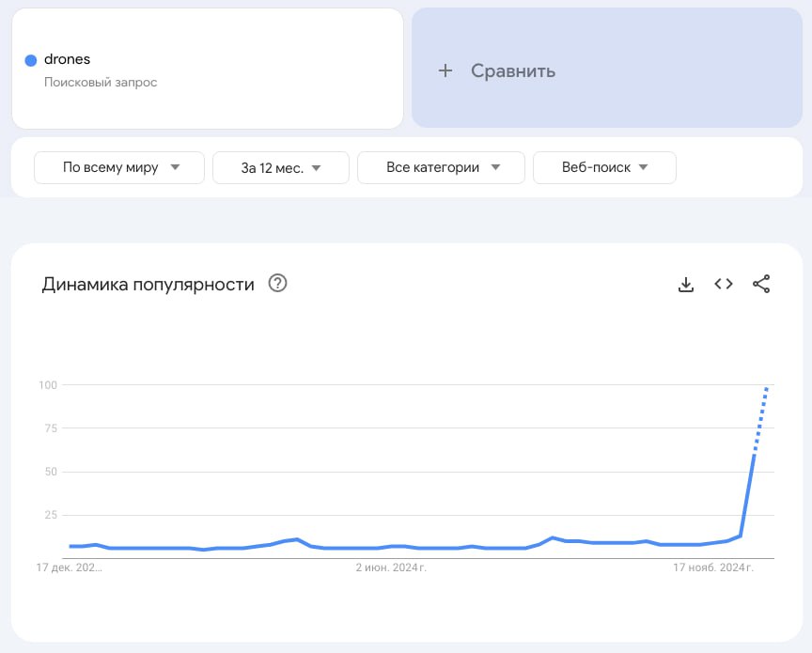The height and width of the screenshot is (653, 812).
Task: Expand the За 12 мес. time range dropdown
Action: coord(281,168)
